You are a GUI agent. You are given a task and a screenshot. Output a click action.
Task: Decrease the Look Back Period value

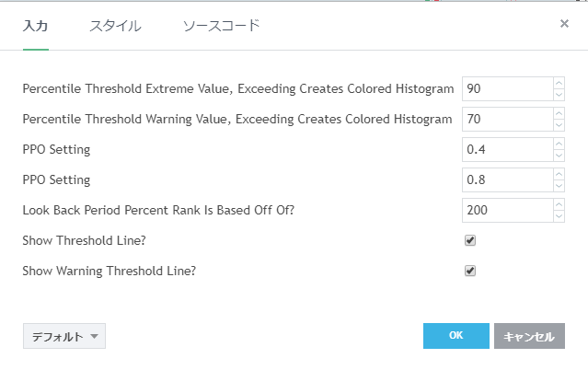tap(559, 215)
